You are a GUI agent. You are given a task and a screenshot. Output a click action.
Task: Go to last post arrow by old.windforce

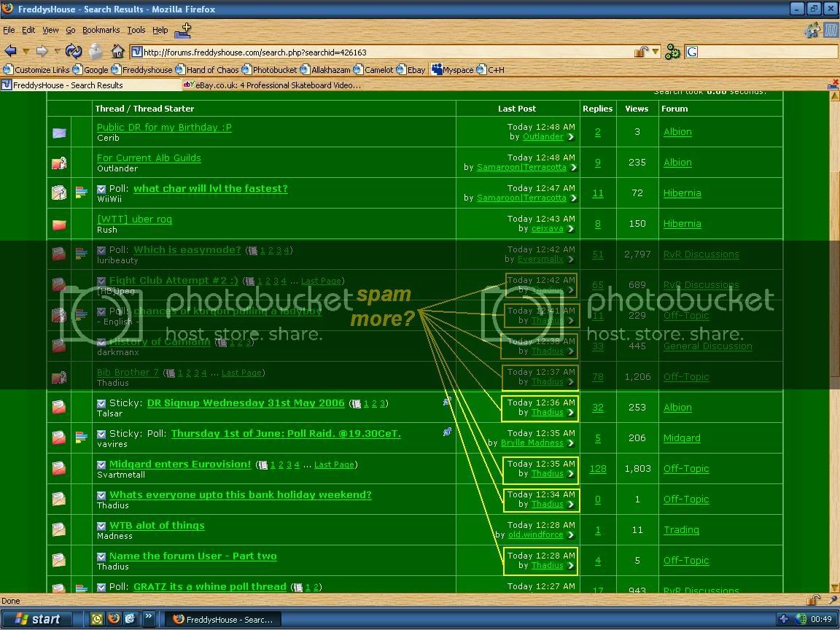[x=571, y=534]
